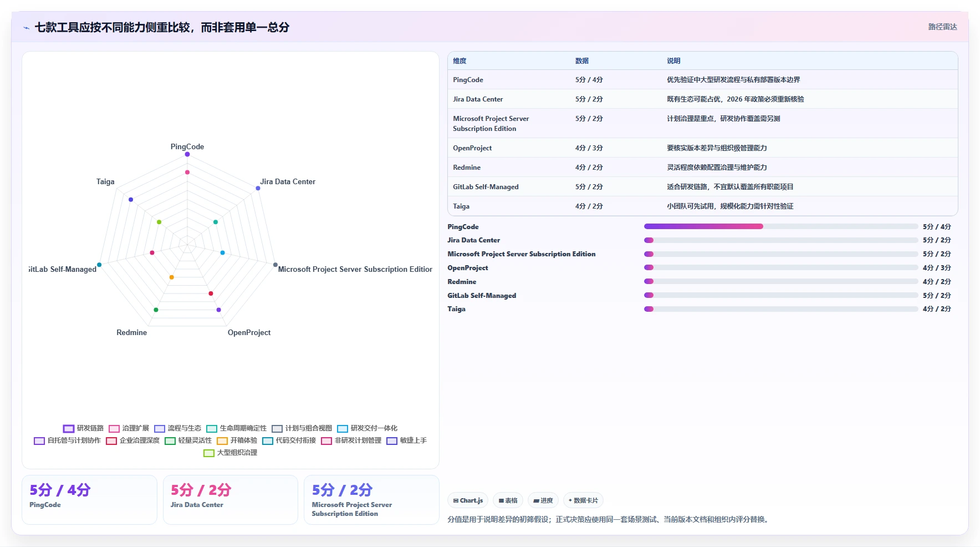Click the PingCode progress bar
980x547 pixels.
coord(781,226)
